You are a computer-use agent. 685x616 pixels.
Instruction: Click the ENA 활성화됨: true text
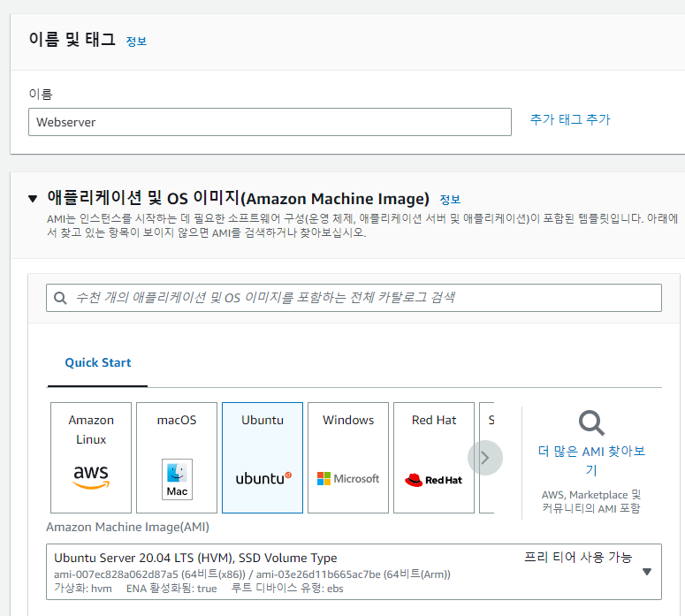(x=171, y=589)
